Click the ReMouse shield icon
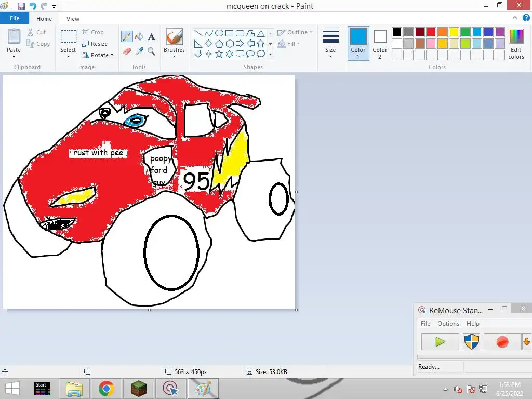This screenshot has height=399, width=532. click(x=471, y=341)
